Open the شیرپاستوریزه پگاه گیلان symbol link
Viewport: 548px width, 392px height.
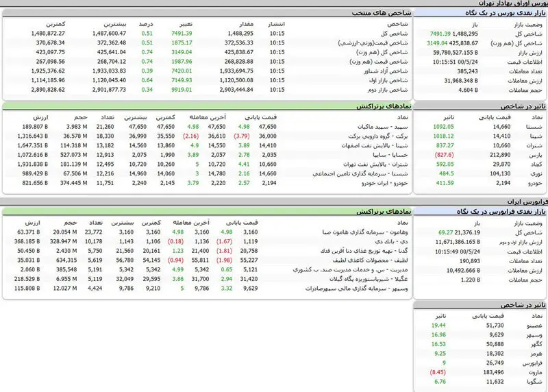point(369,279)
